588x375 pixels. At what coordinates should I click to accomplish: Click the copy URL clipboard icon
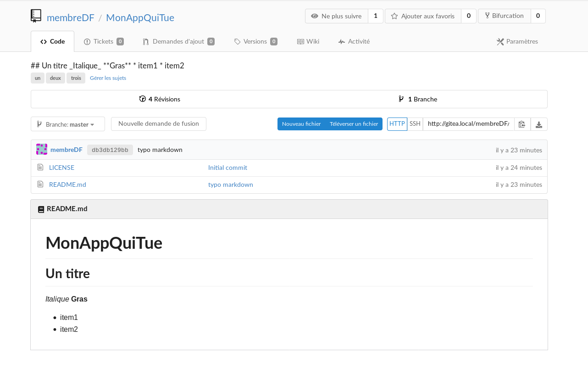pos(522,124)
